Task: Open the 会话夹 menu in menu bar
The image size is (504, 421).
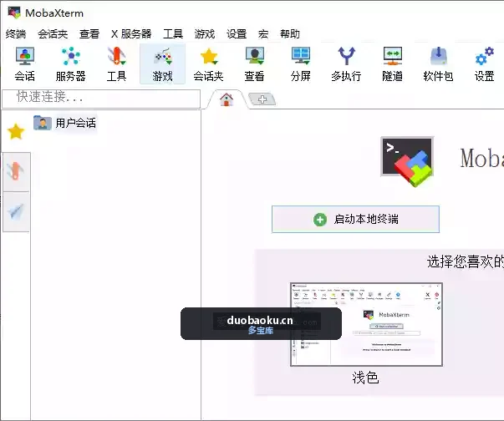Action: (53, 33)
